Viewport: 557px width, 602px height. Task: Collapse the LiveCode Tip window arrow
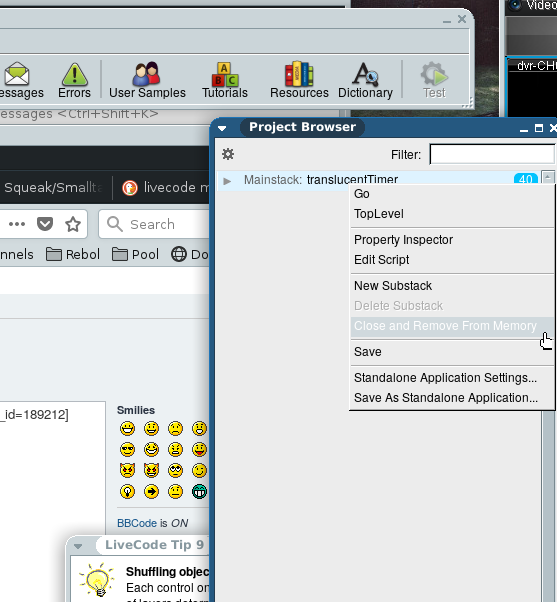pos(78,546)
